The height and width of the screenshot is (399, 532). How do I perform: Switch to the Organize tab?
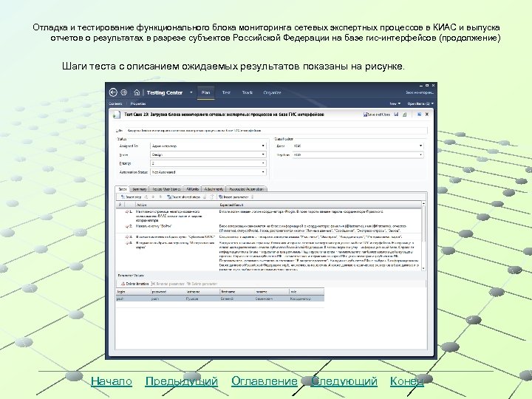(272, 92)
